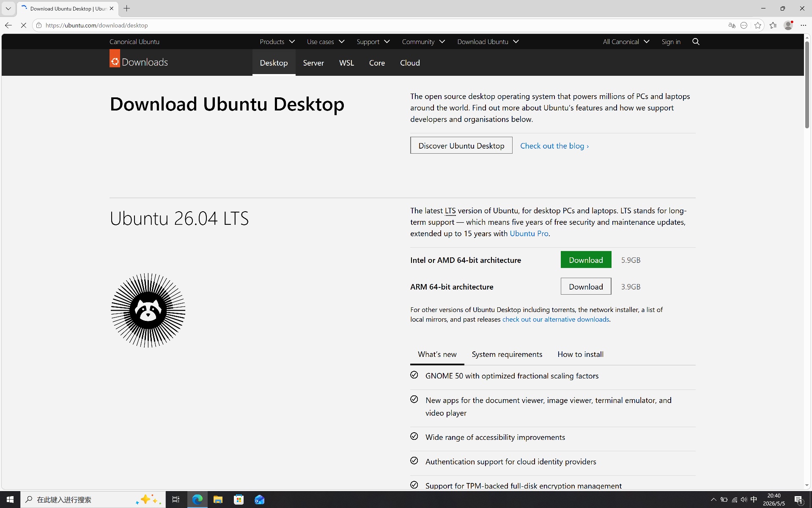
Task: Open a new browser tab
Action: [x=126, y=8]
